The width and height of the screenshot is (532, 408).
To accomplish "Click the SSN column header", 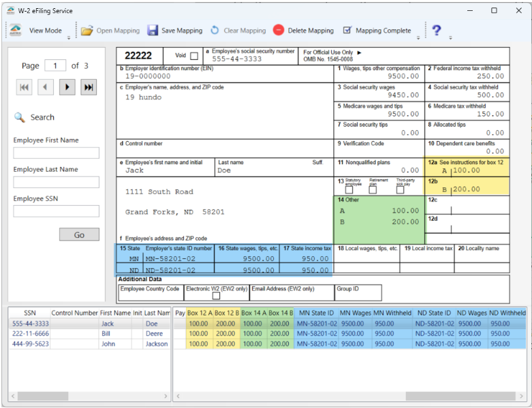I will coord(30,313).
